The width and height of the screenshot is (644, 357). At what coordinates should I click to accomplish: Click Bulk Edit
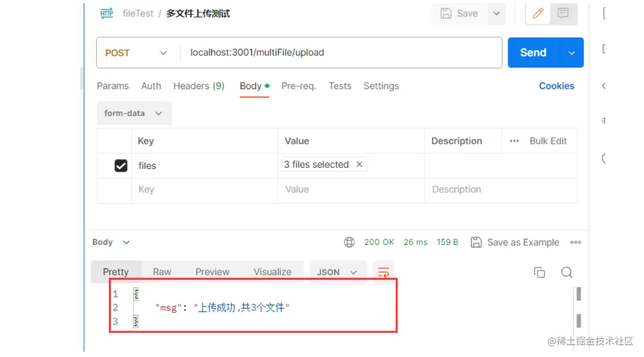click(548, 141)
